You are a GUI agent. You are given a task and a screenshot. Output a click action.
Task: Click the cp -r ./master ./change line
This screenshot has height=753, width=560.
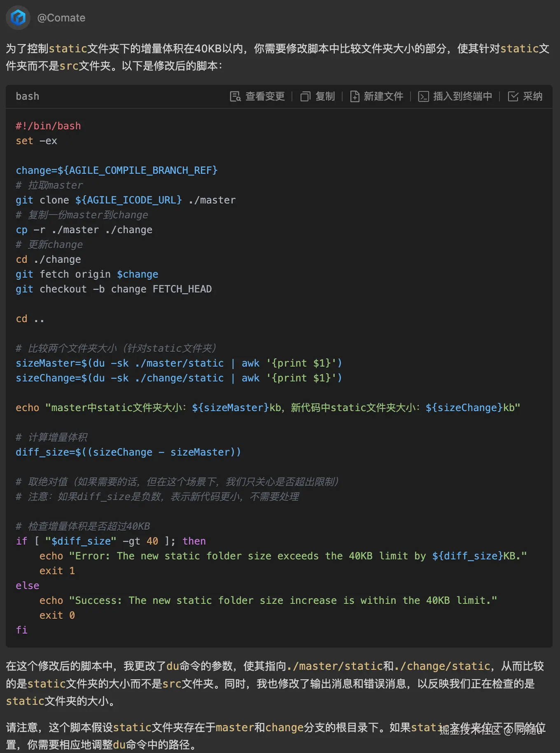(x=84, y=230)
